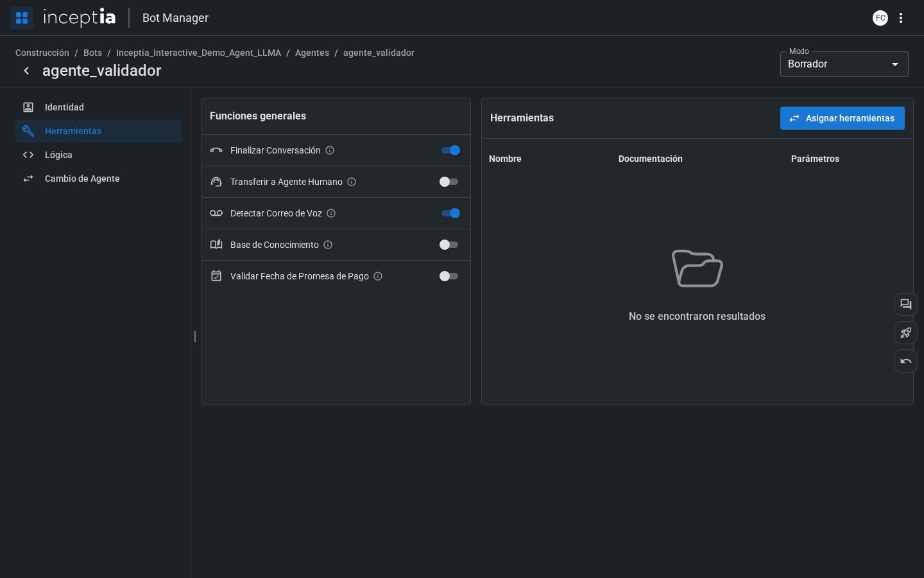Open the three-dot options menu
The height and width of the screenshot is (578, 924).
[901, 18]
